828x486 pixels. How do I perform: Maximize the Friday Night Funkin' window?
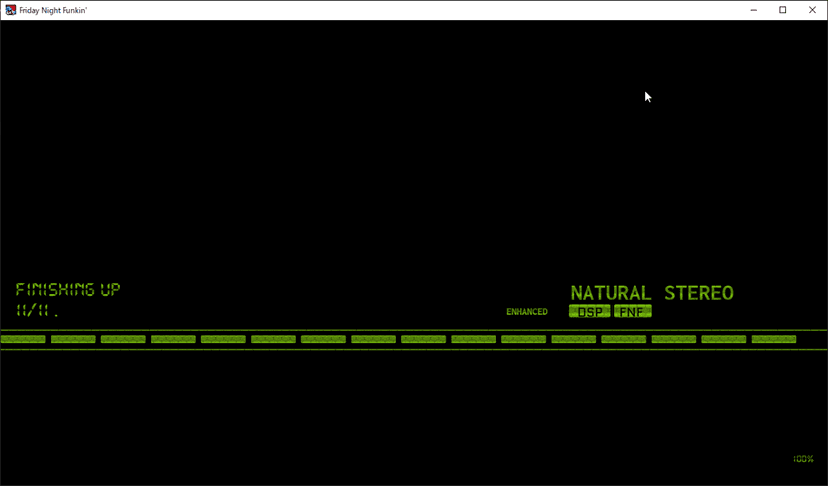pos(783,10)
